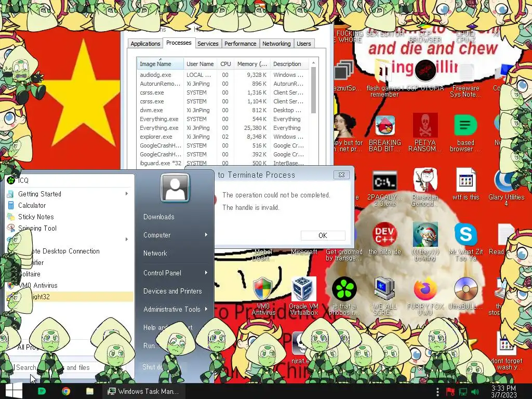The height and width of the screenshot is (399, 532).
Task: Open File Explorer folder on taskbar
Action: pos(89,391)
